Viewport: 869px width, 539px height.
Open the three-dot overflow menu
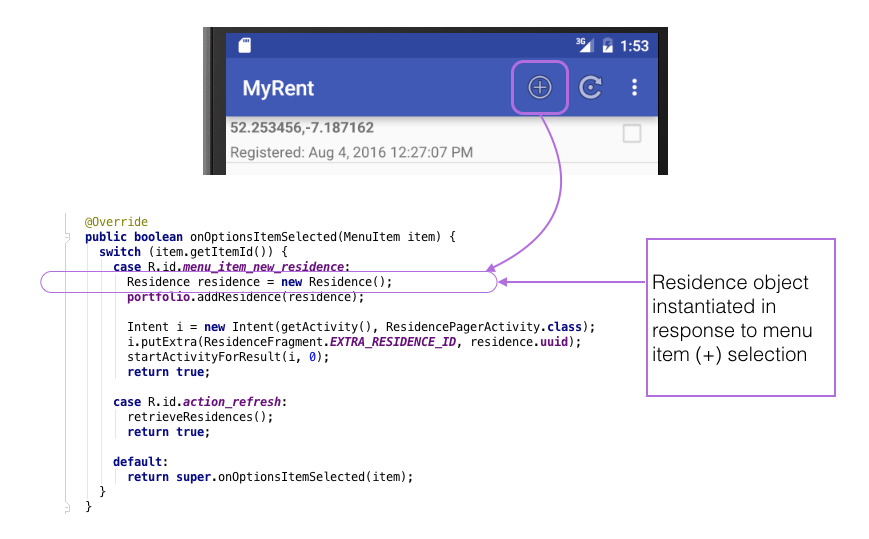point(634,88)
